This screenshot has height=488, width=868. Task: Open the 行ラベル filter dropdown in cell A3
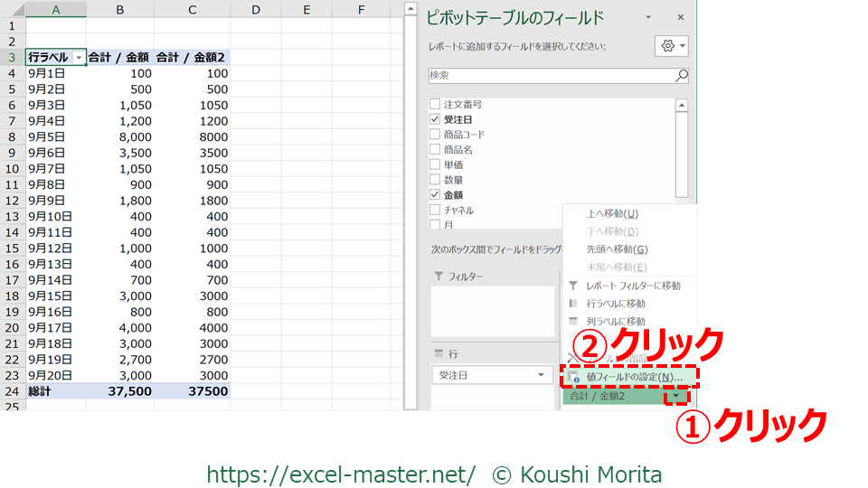pyautogui.click(x=79, y=57)
